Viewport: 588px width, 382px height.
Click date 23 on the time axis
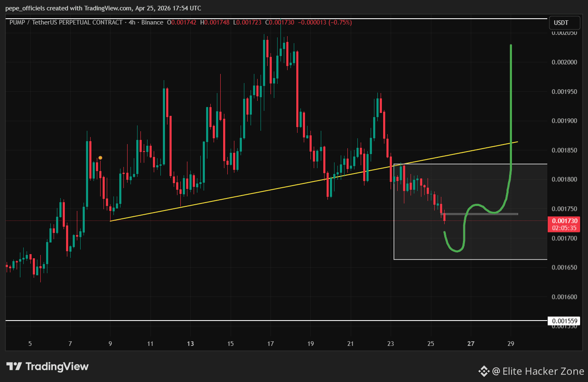click(391, 344)
